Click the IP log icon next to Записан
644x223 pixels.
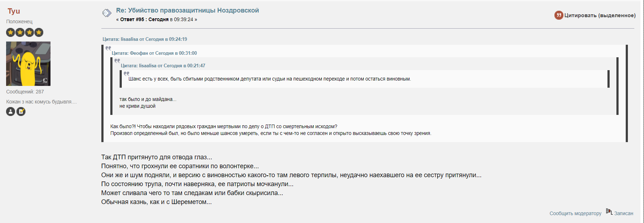tap(609, 212)
